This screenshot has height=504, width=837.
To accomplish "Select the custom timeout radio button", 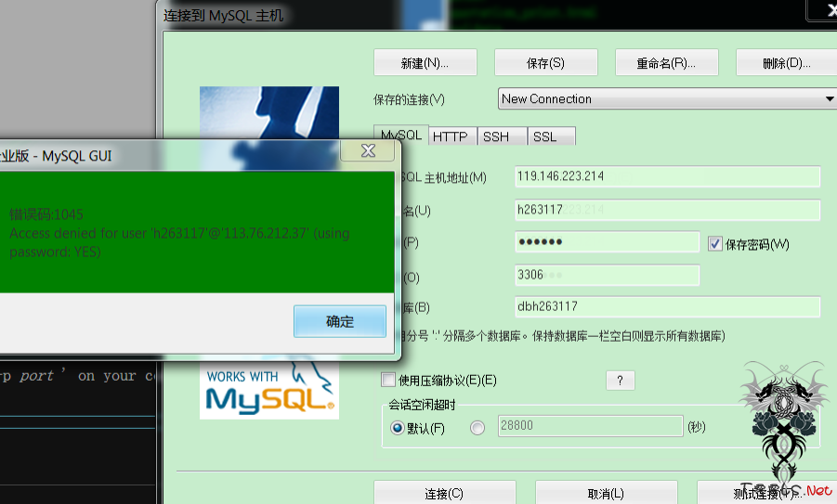I will 477,428.
